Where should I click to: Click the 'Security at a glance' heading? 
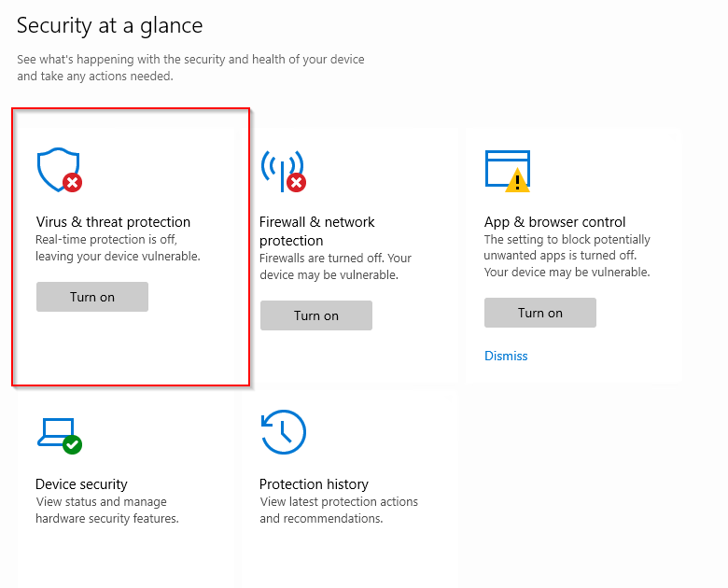[109, 25]
